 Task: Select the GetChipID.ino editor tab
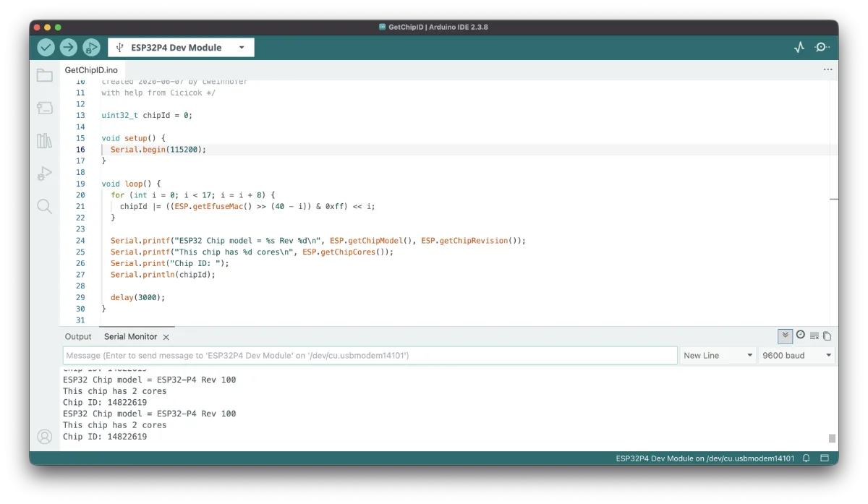point(91,70)
